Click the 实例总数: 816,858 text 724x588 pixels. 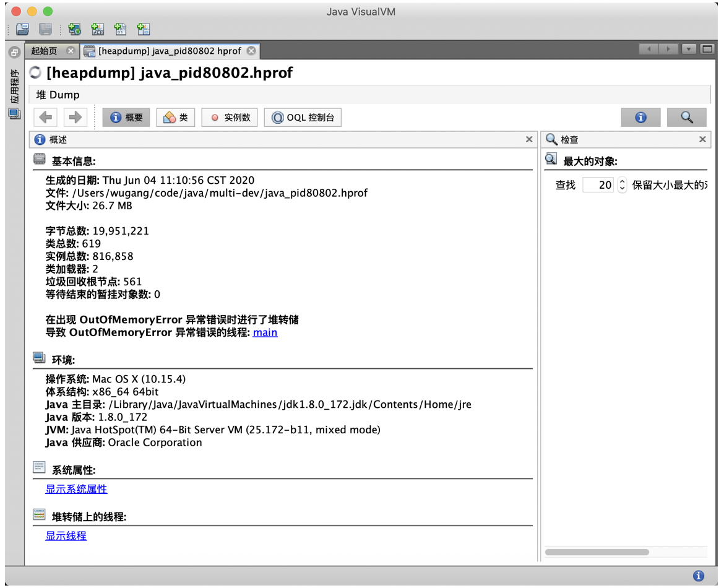pyautogui.click(x=89, y=256)
